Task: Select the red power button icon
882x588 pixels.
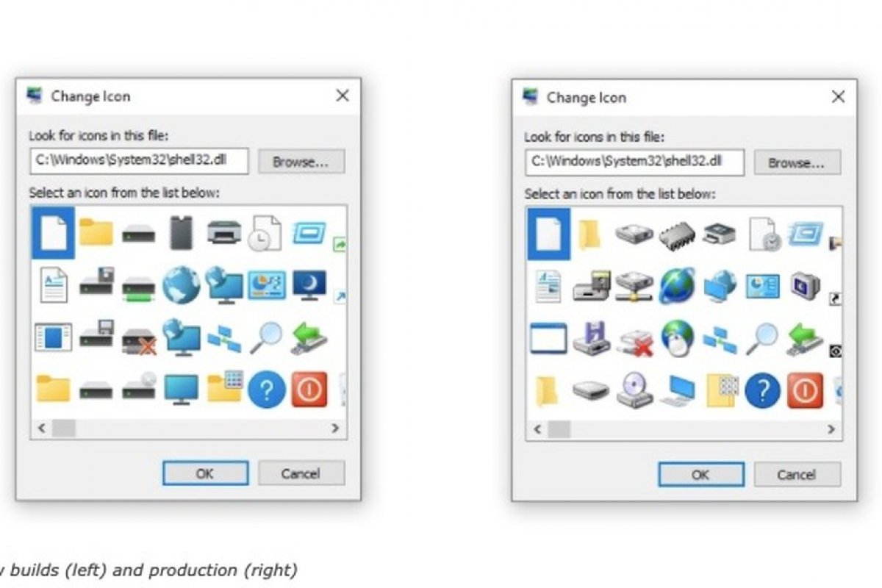Action: (309, 390)
